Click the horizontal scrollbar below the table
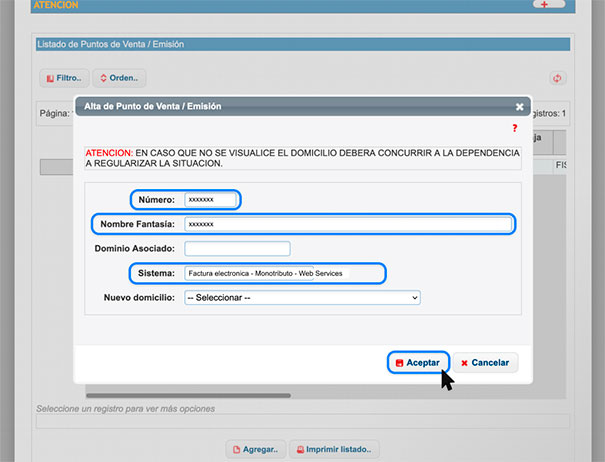Viewport: 605px width, 462px height. 188,396
